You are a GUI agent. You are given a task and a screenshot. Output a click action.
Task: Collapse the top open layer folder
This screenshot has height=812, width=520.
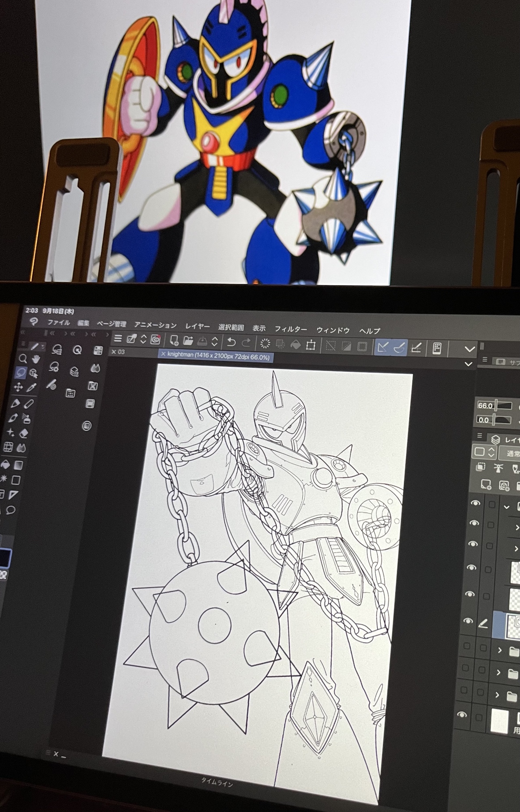(x=506, y=507)
